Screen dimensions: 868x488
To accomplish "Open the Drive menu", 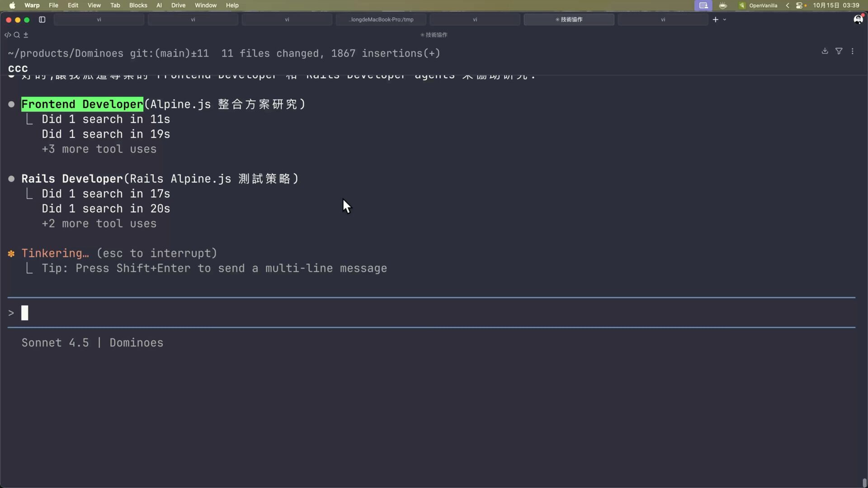I will (178, 5).
